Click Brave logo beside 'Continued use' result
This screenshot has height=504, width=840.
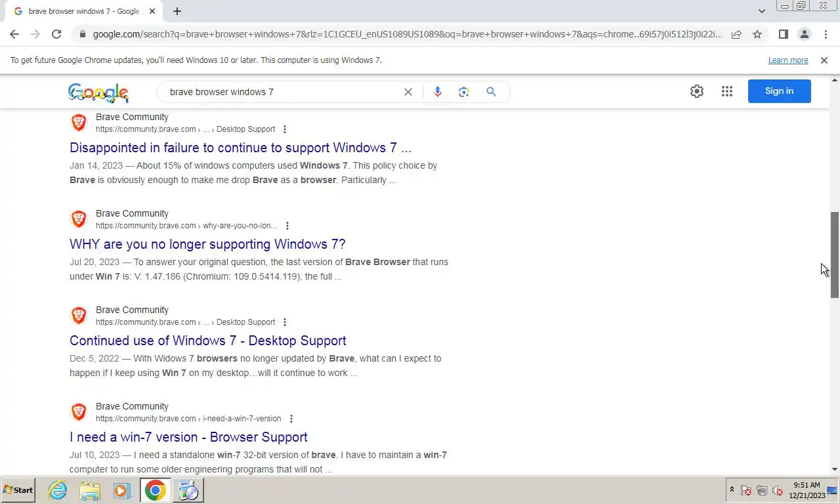click(79, 316)
